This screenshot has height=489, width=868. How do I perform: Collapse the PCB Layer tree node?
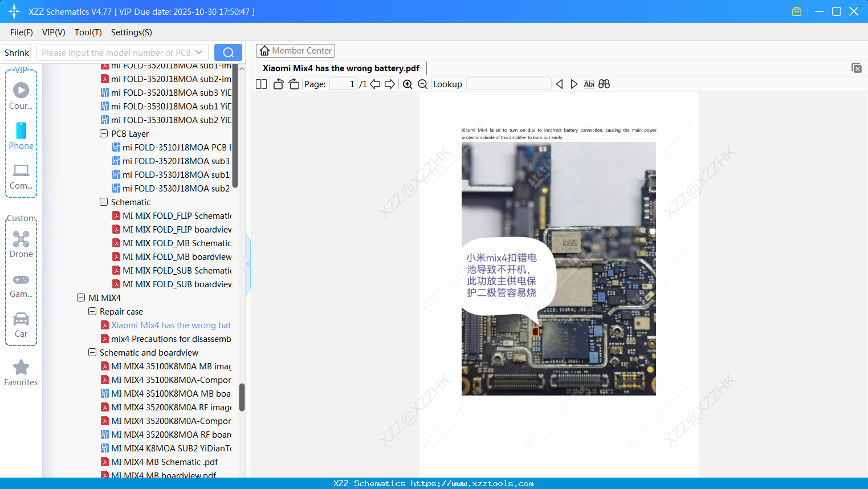tap(104, 133)
